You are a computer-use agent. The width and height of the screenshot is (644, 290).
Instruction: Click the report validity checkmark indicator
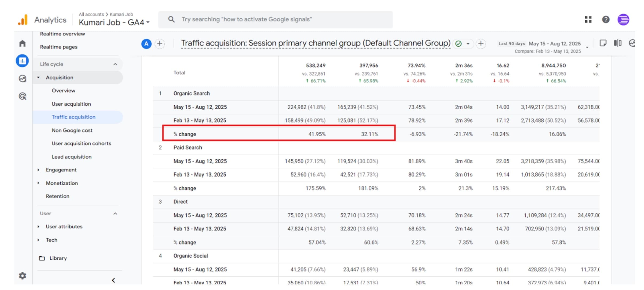[458, 43]
